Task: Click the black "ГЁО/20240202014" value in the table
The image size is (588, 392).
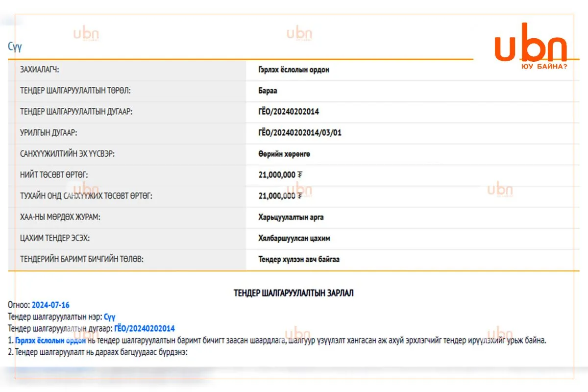Action: (x=289, y=112)
